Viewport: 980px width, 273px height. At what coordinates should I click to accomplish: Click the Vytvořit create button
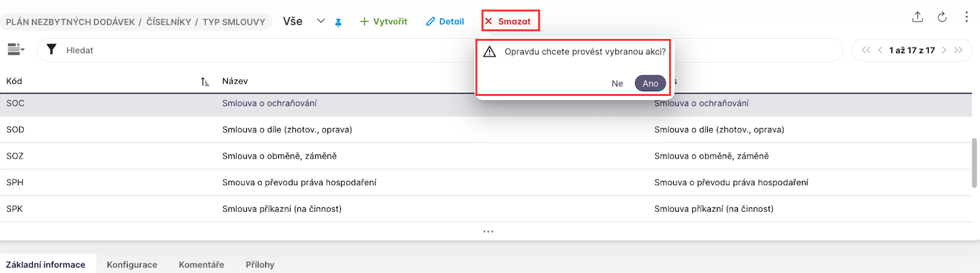(383, 21)
